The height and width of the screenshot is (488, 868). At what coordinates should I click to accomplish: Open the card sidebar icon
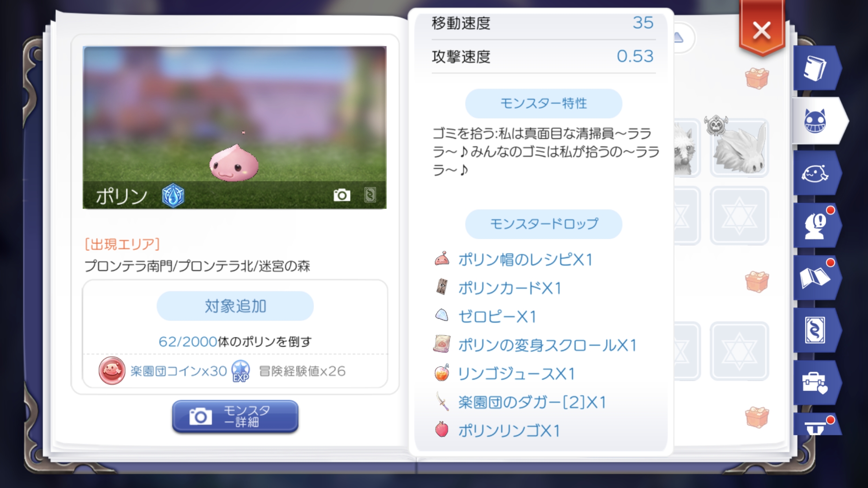tap(816, 330)
